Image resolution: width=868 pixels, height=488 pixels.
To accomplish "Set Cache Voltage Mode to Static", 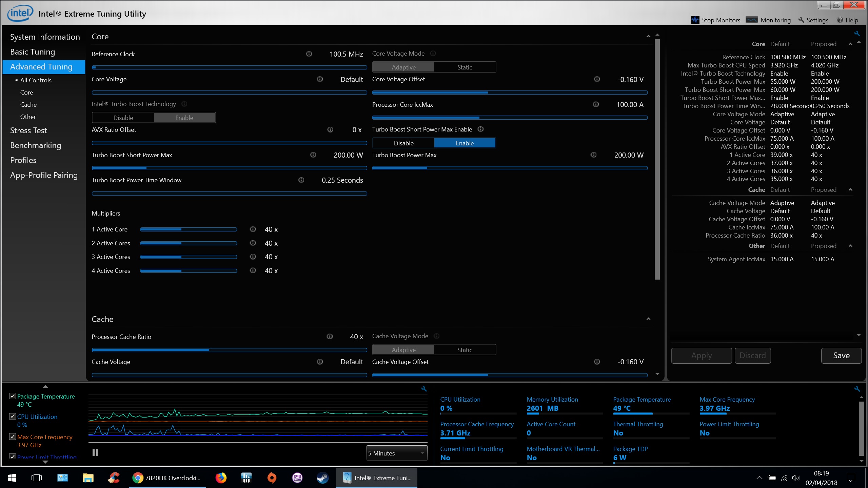I will (x=465, y=350).
